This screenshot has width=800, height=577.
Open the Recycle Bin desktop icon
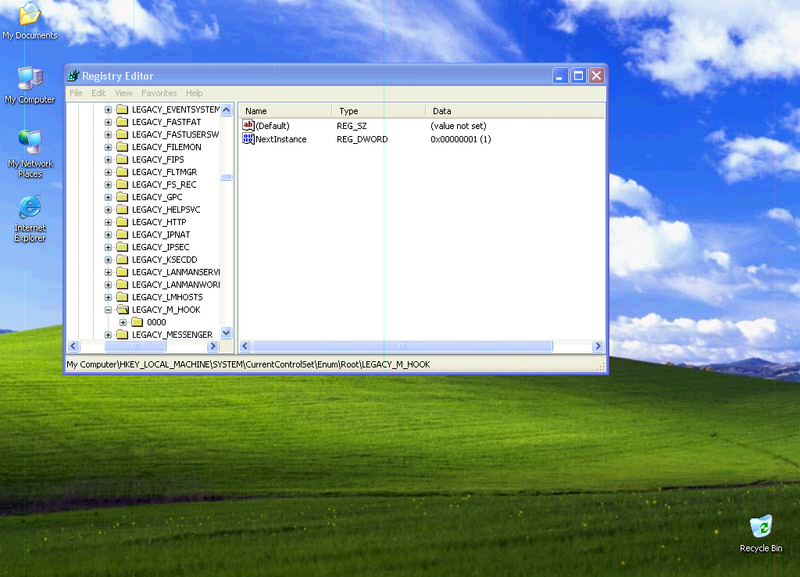(x=761, y=527)
